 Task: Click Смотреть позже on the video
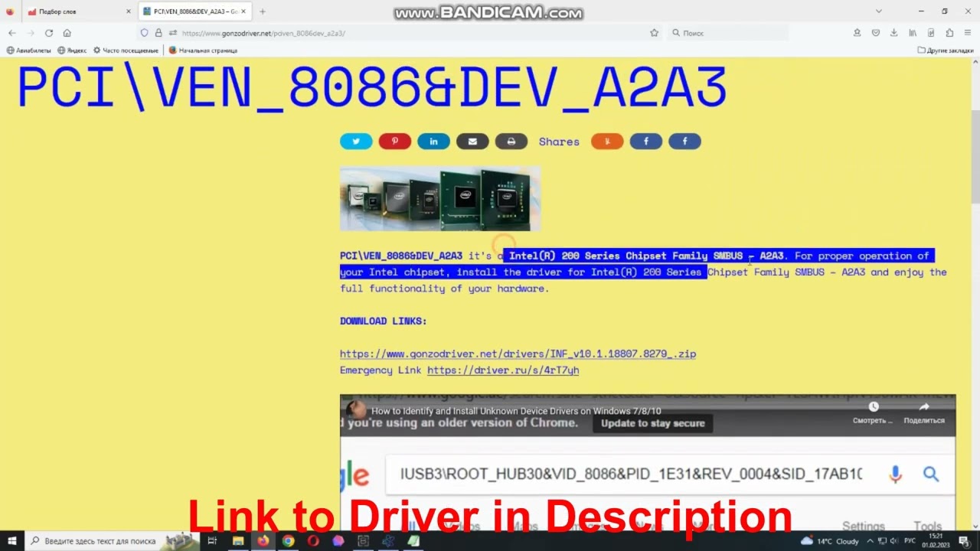pos(873,412)
